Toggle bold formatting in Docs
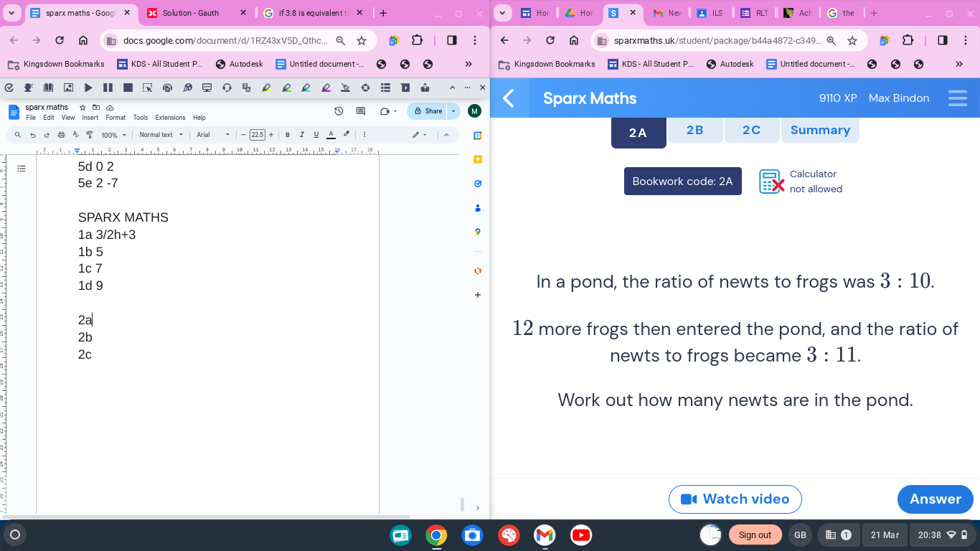 pos(288,135)
